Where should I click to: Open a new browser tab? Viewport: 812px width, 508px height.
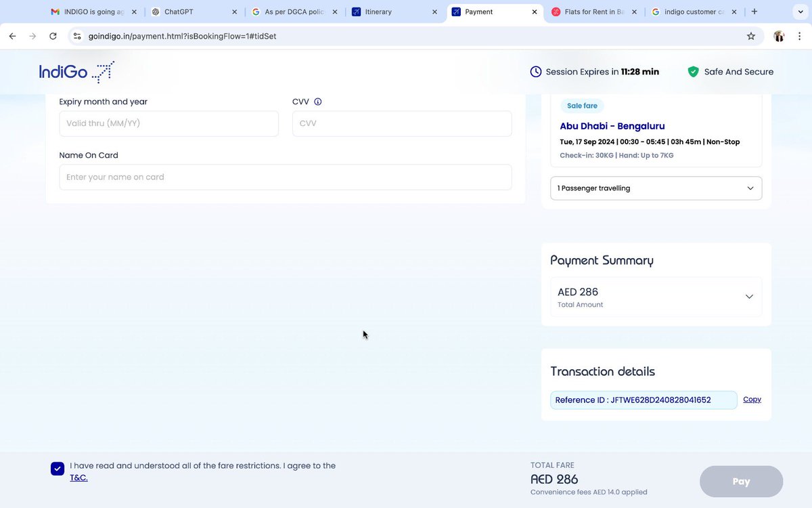[754, 12]
